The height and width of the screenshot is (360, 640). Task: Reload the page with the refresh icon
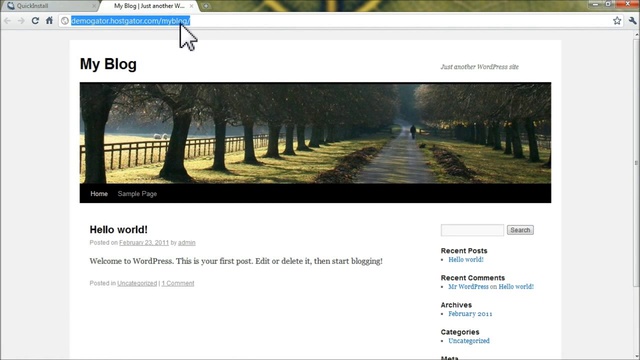[35, 20]
